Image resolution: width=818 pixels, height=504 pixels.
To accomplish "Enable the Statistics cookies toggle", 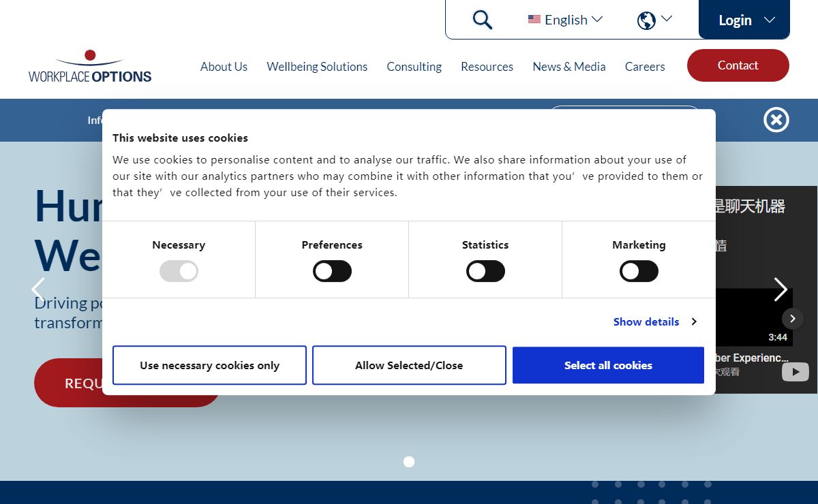I will click(x=485, y=272).
